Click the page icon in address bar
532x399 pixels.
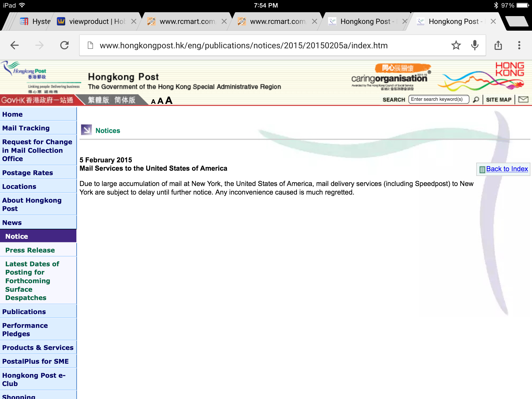coord(90,45)
